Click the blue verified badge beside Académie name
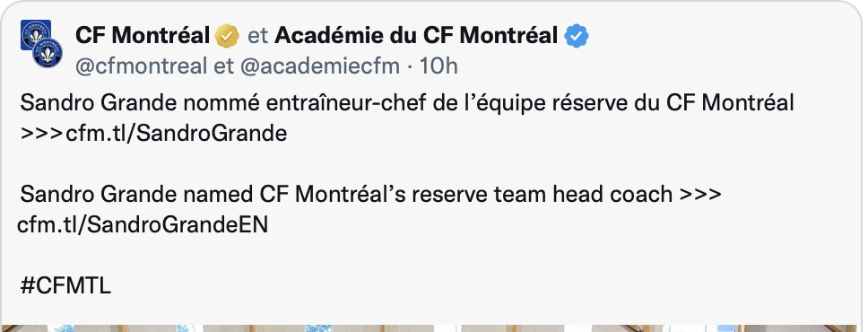 pos(577,36)
